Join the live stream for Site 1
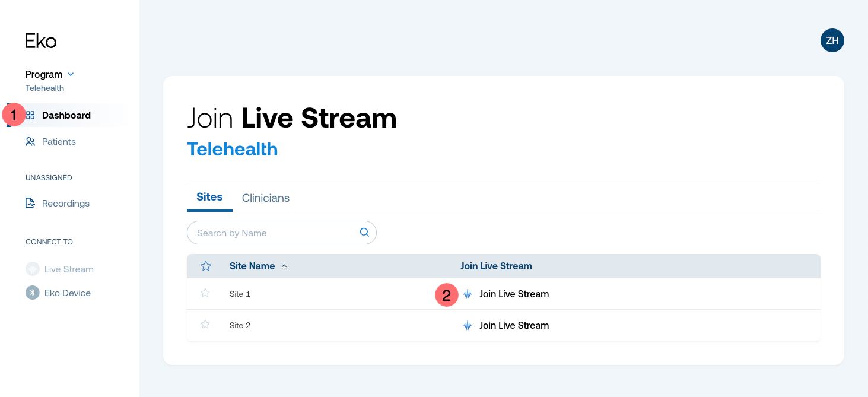 point(514,294)
